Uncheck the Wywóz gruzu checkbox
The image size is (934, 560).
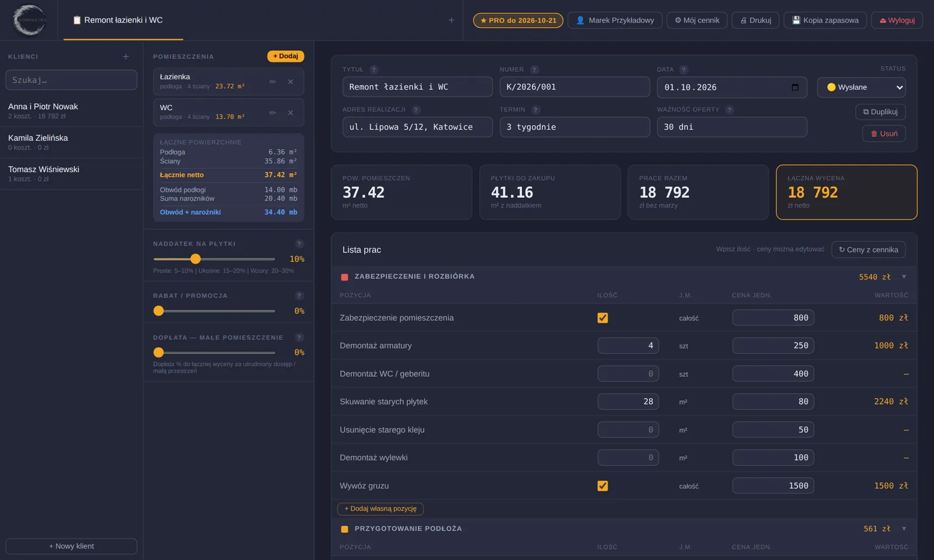[602, 486]
